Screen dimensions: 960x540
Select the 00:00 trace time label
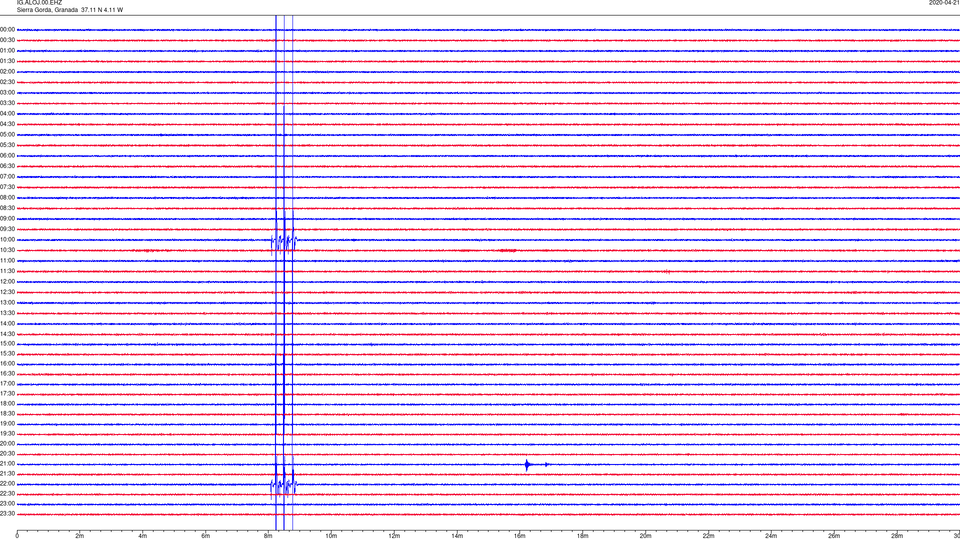pos(7,29)
